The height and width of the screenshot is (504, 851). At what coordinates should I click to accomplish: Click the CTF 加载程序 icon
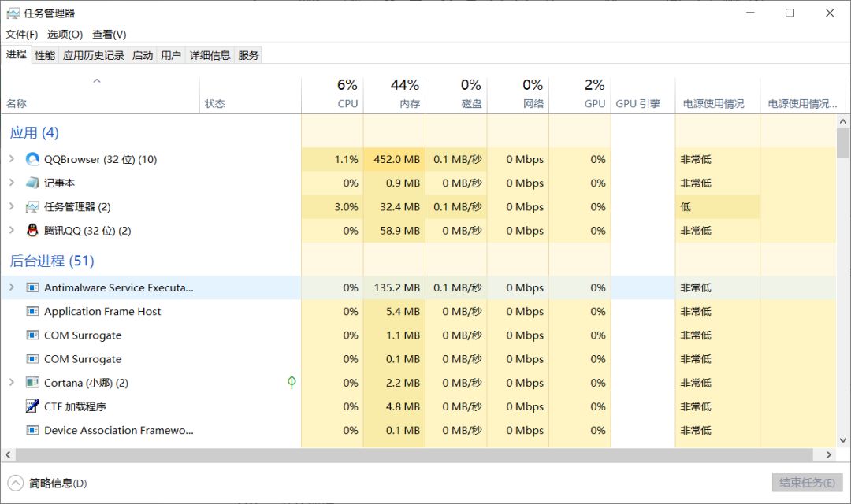[x=32, y=406]
